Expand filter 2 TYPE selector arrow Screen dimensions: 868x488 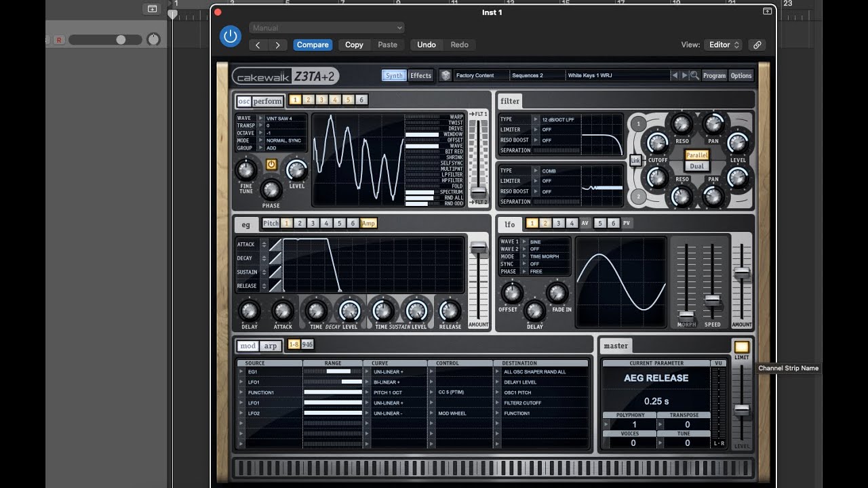pyautogui.click(x=536, y=171)
